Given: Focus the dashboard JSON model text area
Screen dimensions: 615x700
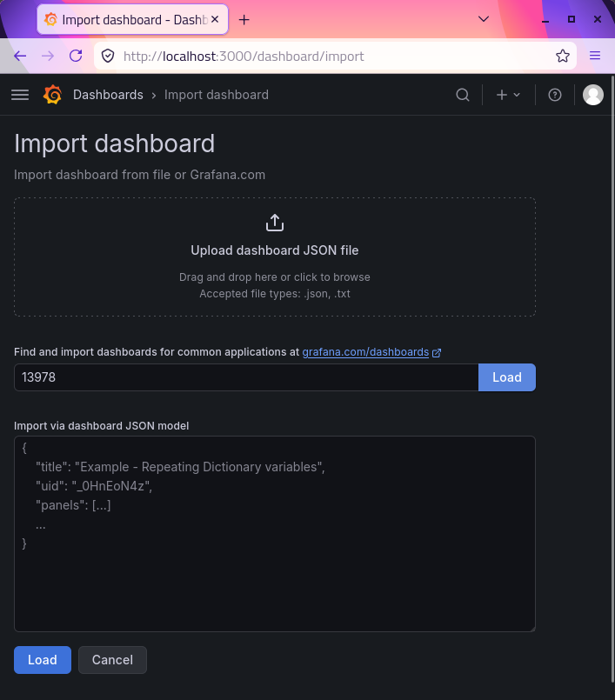Looking at the screenshot, I should [275, 534].
